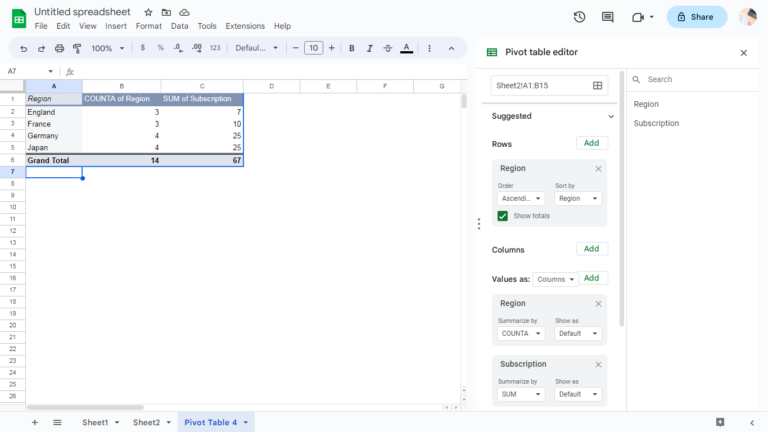Viewport: 768px width, 432px height.
Task: Open version history clock icon
Action: tap(579, 17)
